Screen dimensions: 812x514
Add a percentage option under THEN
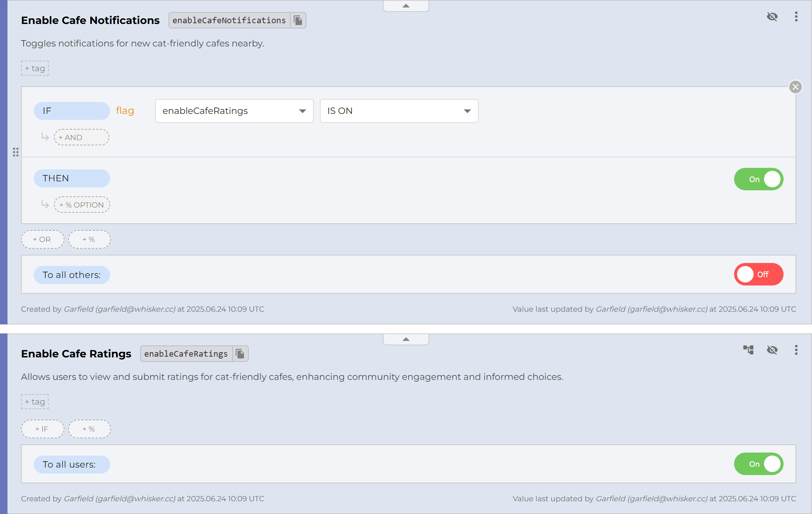82,205
